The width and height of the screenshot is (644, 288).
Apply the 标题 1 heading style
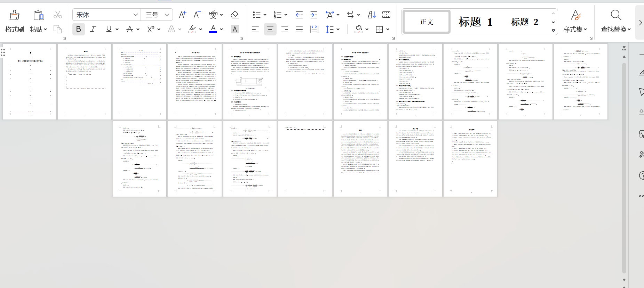pos(476,22)
